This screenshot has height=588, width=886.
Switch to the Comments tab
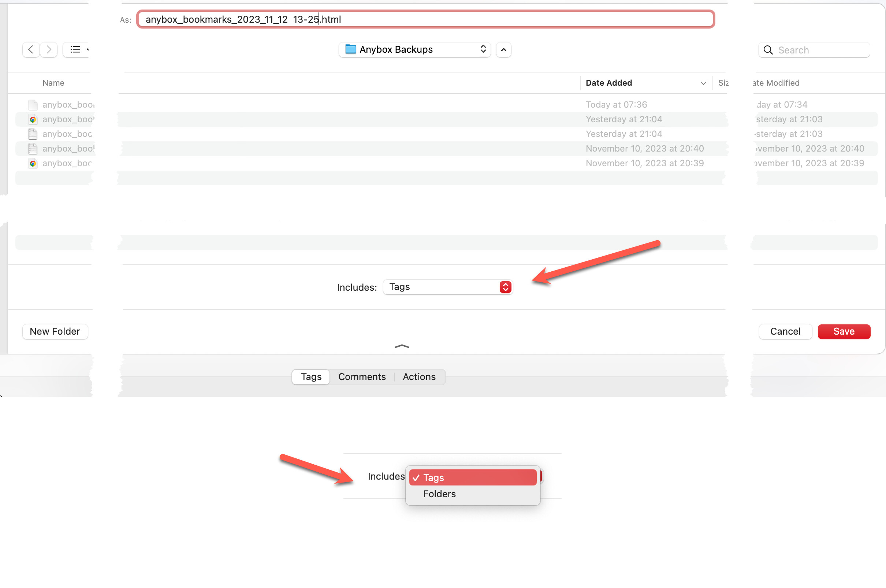click(362, 377)
